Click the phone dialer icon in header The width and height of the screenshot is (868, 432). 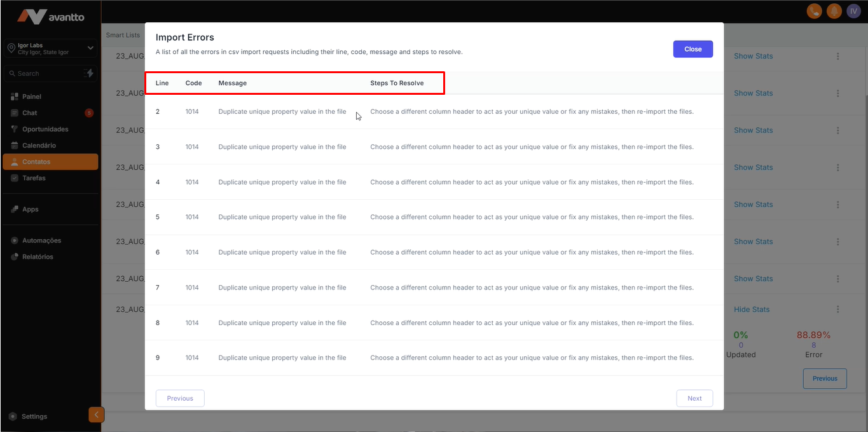[813, 11]
